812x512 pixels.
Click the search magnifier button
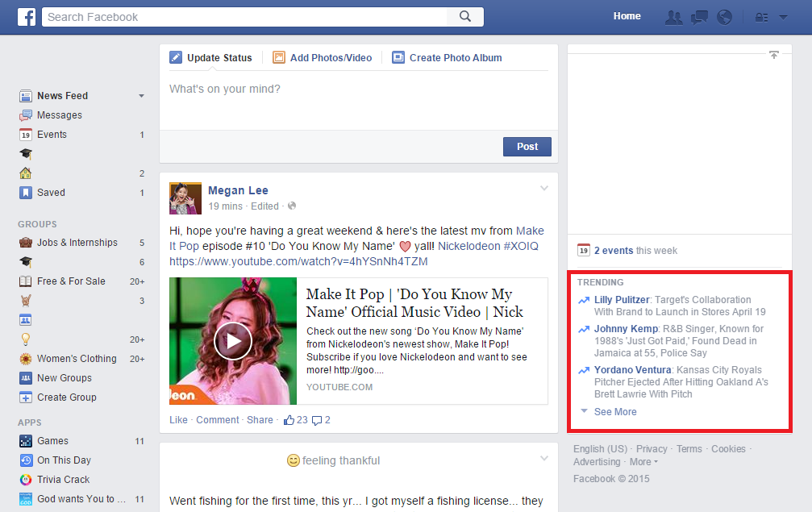coord(465,17)
